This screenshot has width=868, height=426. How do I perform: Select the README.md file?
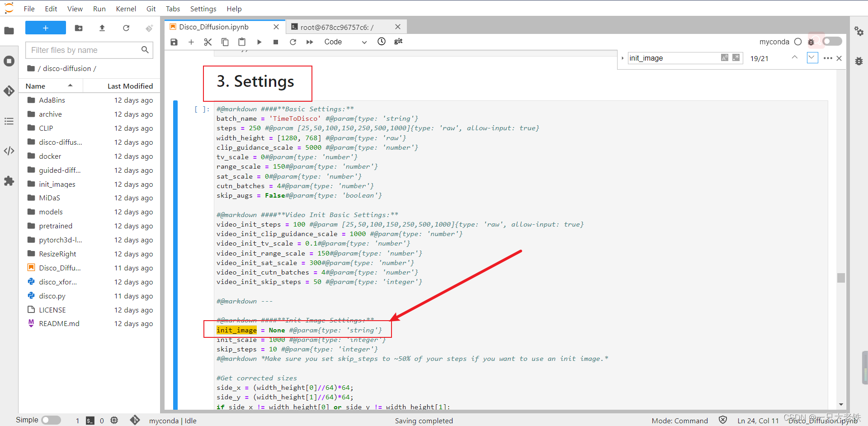pos(89,323)
